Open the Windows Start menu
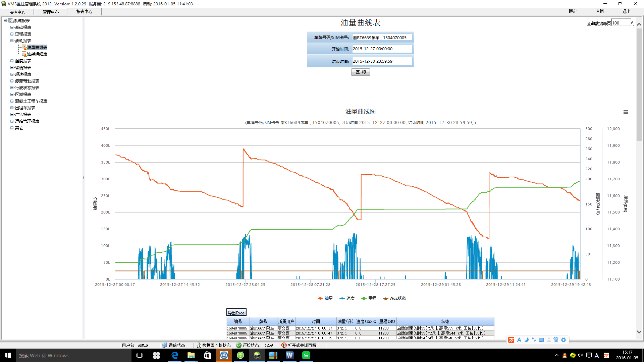The image size is (644, 362). pos(8,355)
